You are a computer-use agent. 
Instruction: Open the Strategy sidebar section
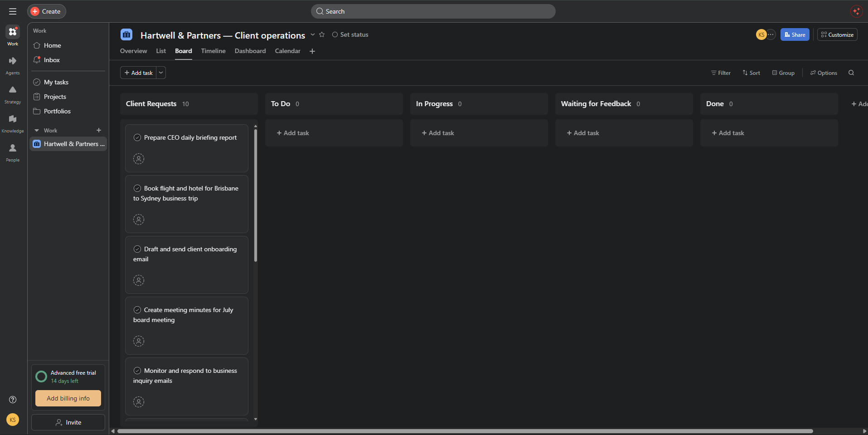click(x=13, y=94)
